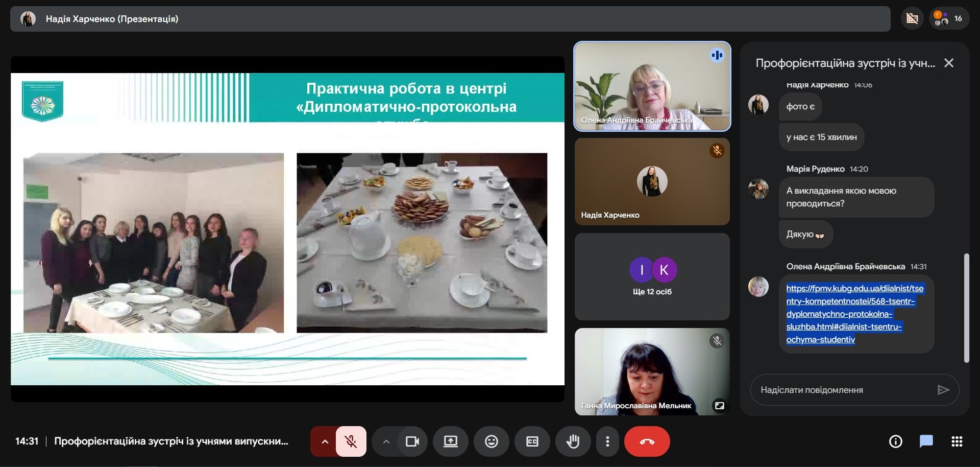This screenshot has height=467, width=980.
Task: Open the participants list showing 16 people
Action: 949,19
